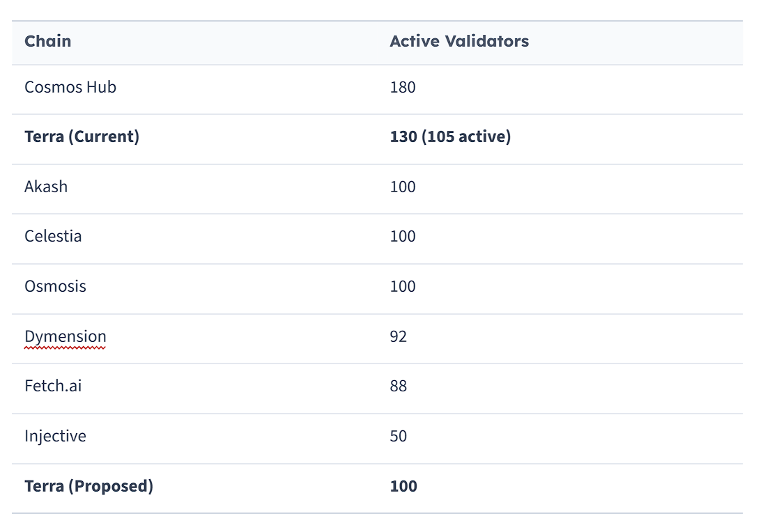Screen dimensions: 763x532
Task: Click the Cosmos Hub validator count 180
Action: pyautogui.click(x=402, y=88)
